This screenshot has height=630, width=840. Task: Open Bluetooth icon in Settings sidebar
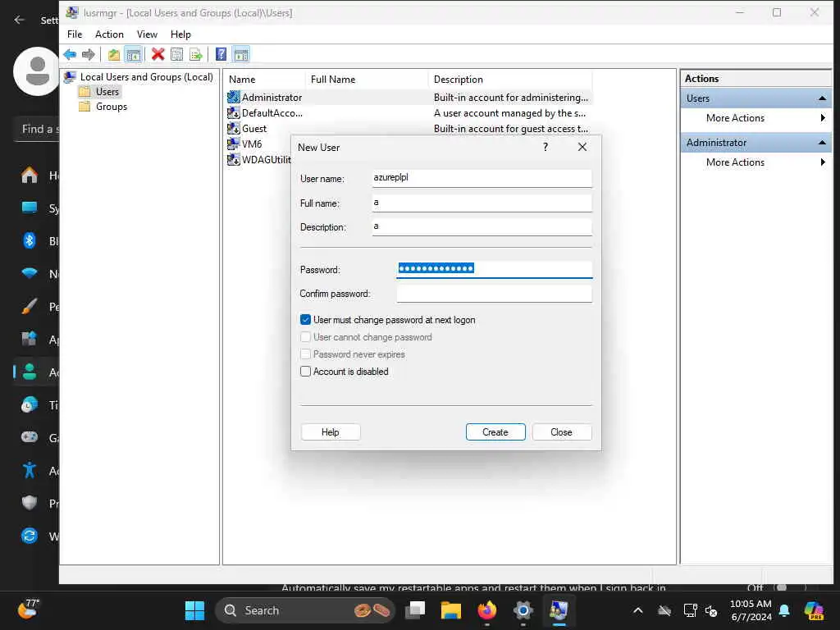[x=30, y=240]
